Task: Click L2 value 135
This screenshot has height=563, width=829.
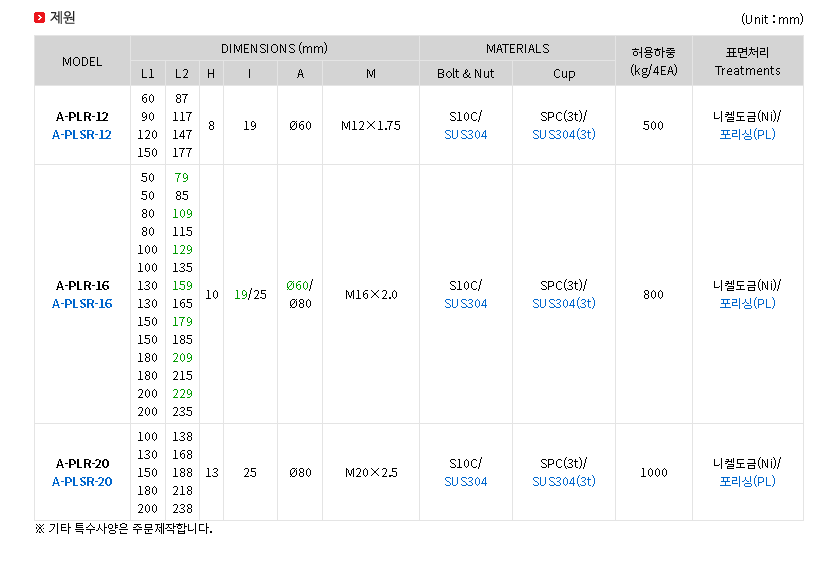Action: [x=182, y=267]
